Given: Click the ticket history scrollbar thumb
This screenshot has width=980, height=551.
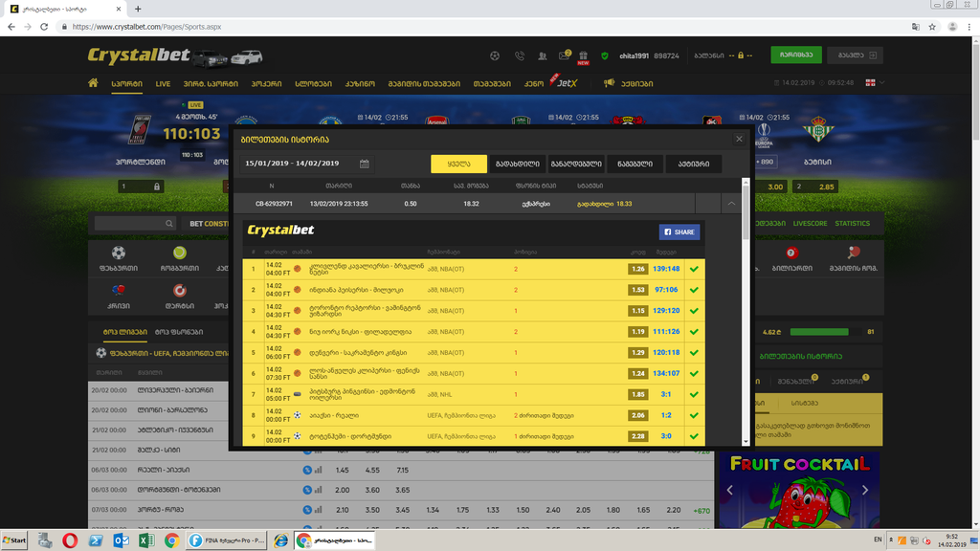Looking at the screenshot, I should coord(746,212).
